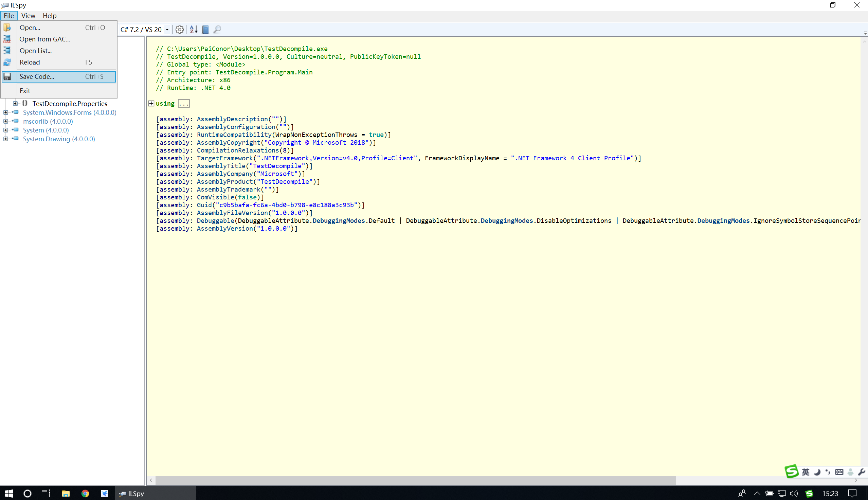Choose Open... from File menu
This screenshot has height=500, width=868.
pyautogui.click(x=59, y=28)
